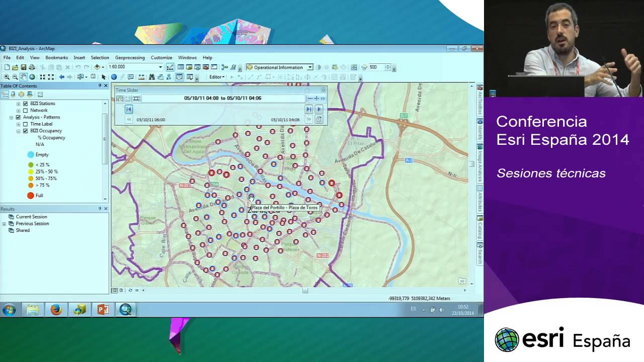
Task: Click the 500 value input field
Action: [376, 67]
